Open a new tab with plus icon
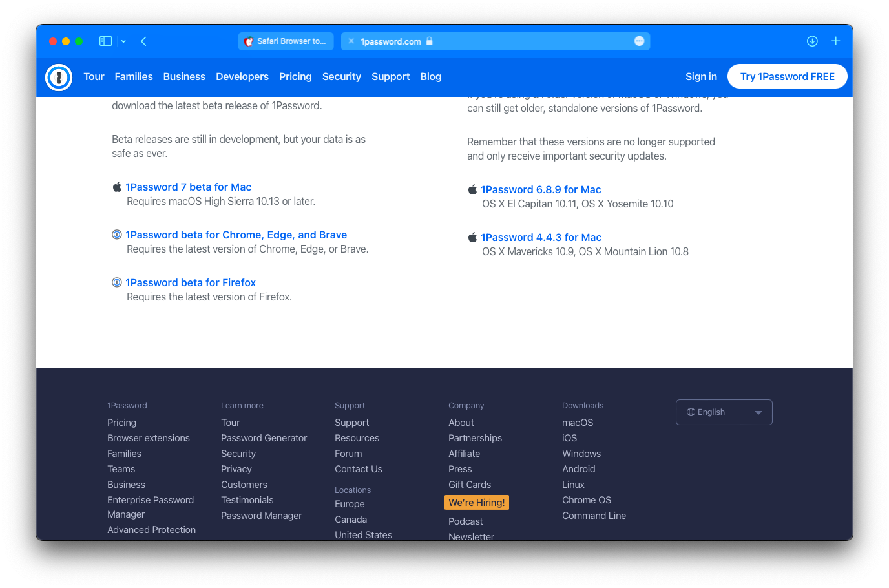This screenshot has width=889, height=588. (x=835, y=41)
